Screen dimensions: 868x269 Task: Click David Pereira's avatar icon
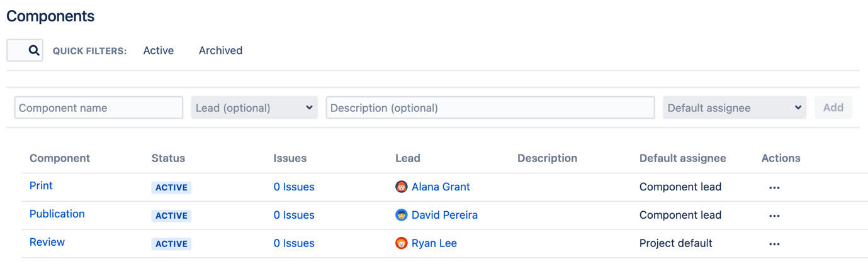pos(402,215)
